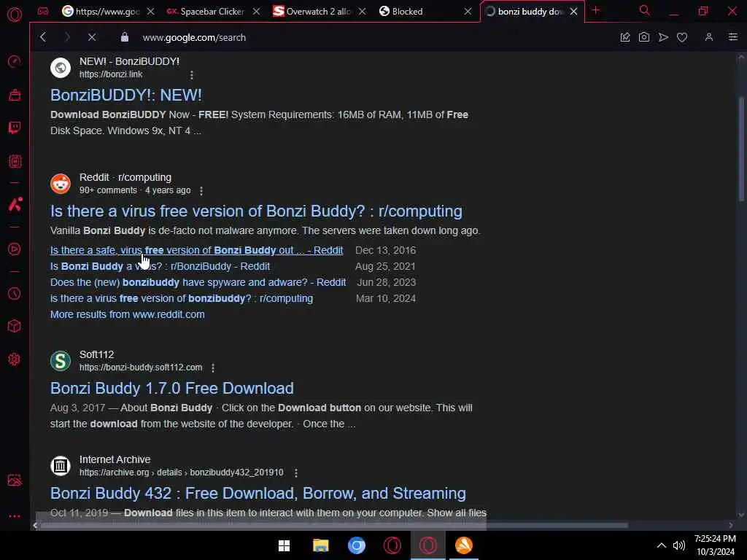This screenshot has width=747, height=560.
Task: Open GX Corner gamepad icon
Action: pos(43,11)
